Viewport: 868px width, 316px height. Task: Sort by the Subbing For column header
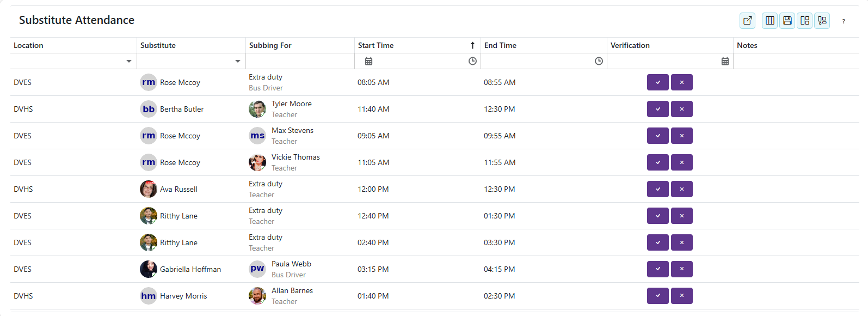coord(270,45)
